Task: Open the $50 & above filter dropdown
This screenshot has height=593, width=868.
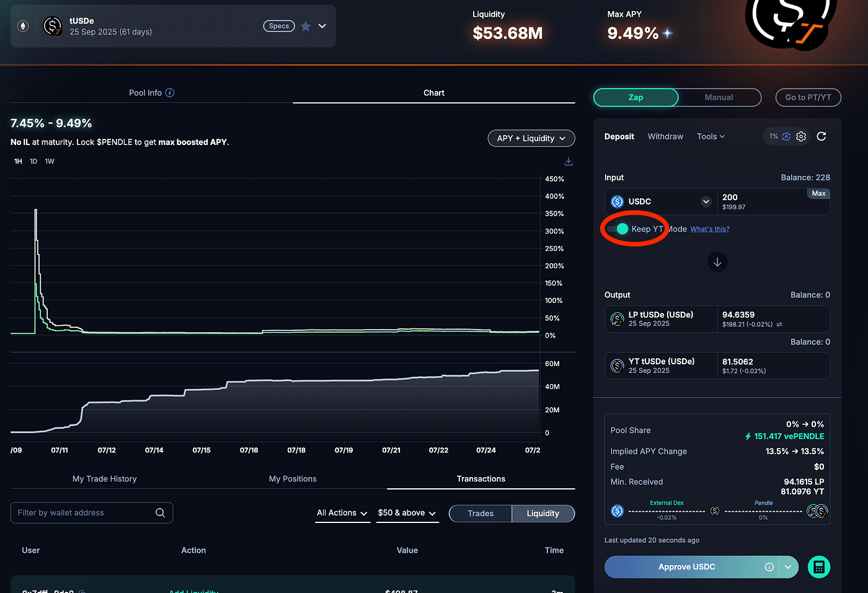Action: [407, 512]
